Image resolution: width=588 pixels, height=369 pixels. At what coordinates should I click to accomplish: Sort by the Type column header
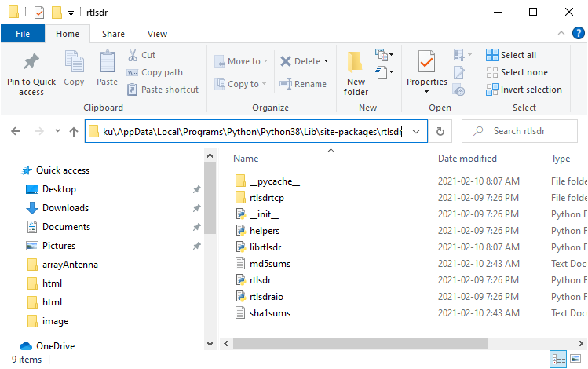[561, 159]
